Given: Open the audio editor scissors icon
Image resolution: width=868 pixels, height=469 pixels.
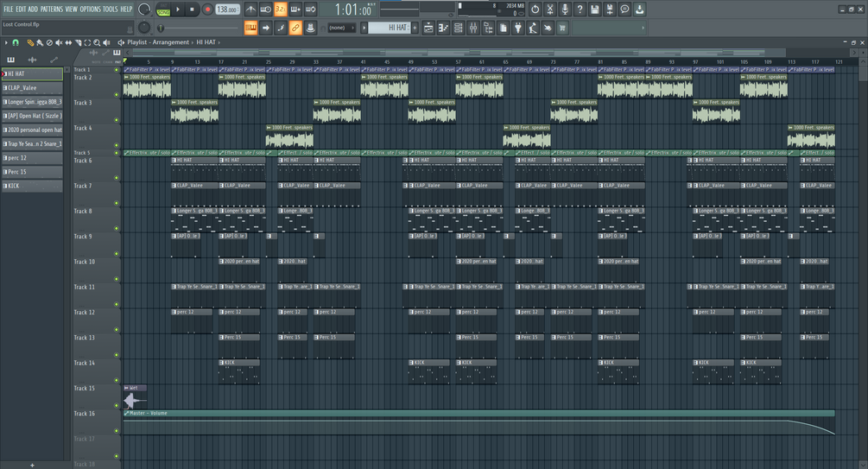Looking at the screenshot, I should (549, 10).
